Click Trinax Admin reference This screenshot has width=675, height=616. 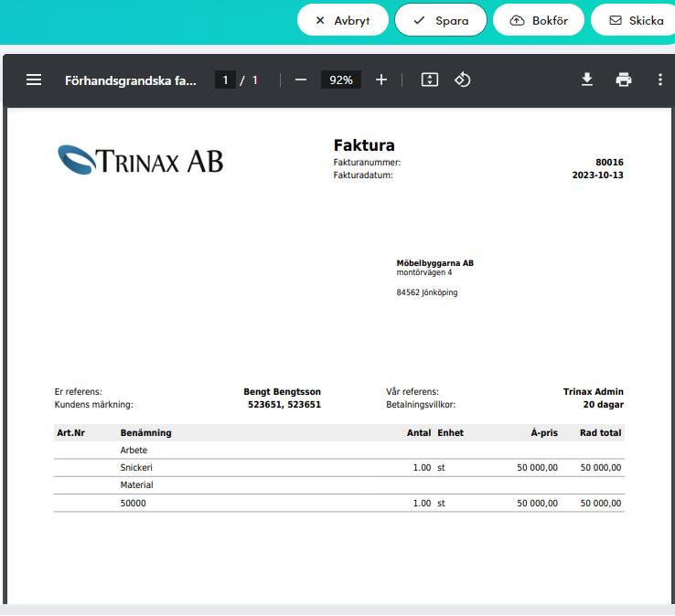point(594,392)
